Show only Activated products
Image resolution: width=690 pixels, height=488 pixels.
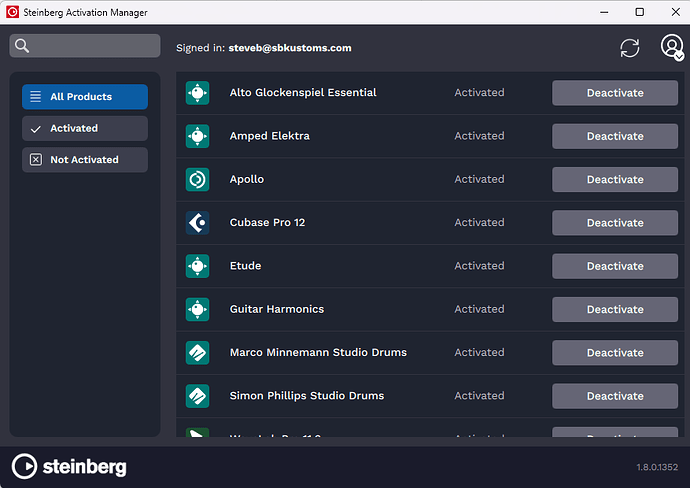coord(85,128)
